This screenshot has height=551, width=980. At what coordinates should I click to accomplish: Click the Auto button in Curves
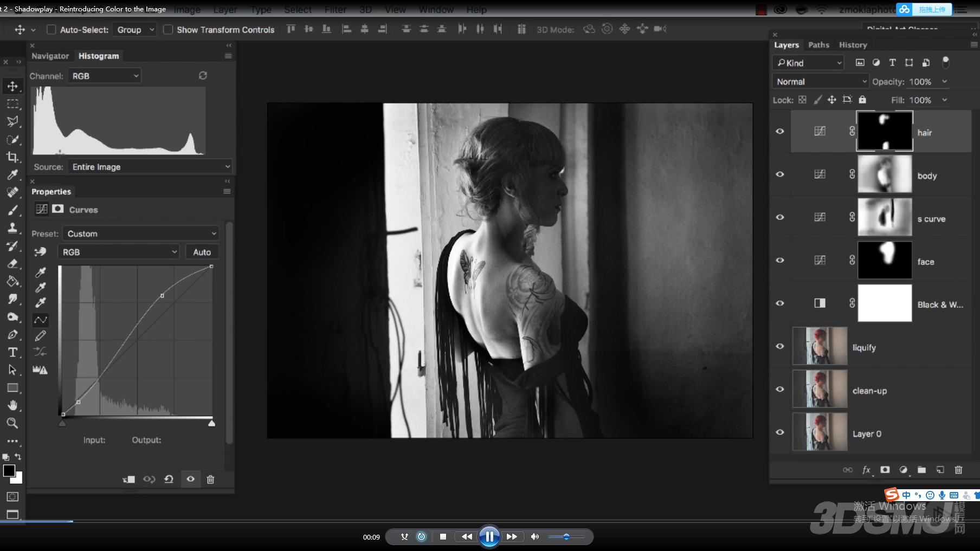coord(202,252)
